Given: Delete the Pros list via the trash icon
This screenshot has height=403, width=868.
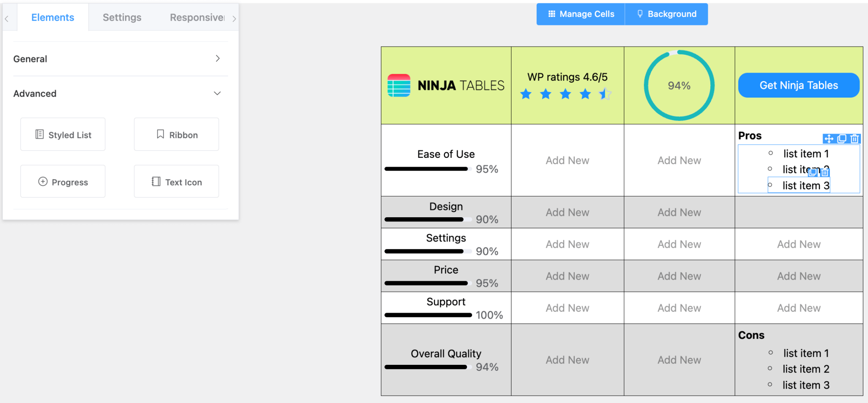Looking at the screenshot, I should [854, 139].
